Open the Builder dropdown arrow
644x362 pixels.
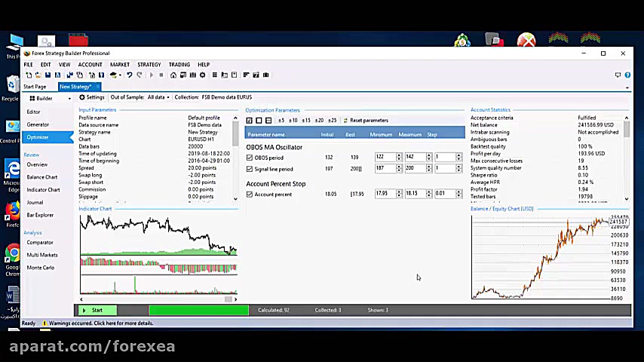point(69,99)
